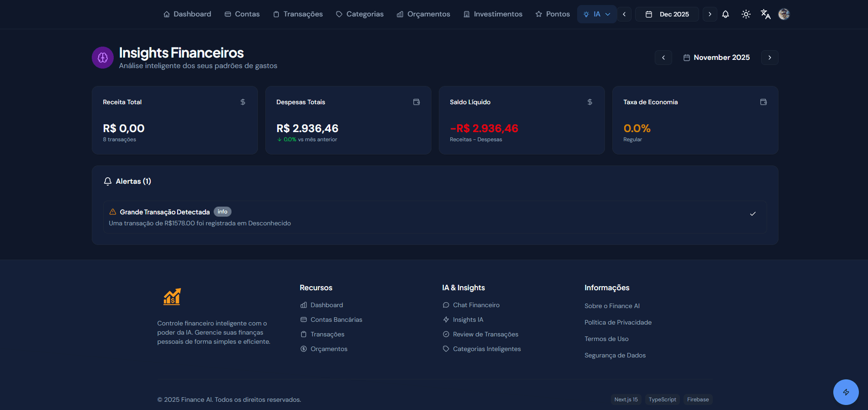Viewport: 868px width, 410px height.
Task: Go to previous month beside Dec 2025
Action: coord(624,14)
